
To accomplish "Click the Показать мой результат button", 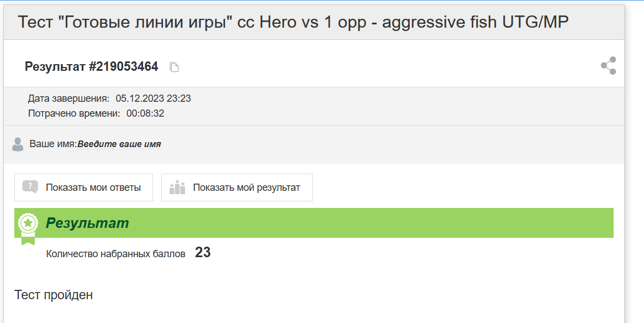I will [237, 187].
